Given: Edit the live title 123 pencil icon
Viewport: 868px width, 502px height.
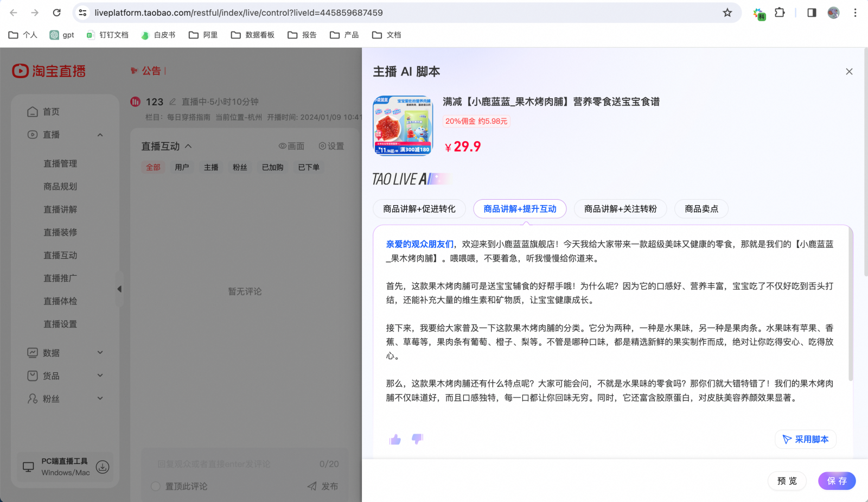Looking at the screenshot, I should coord(173,101).
